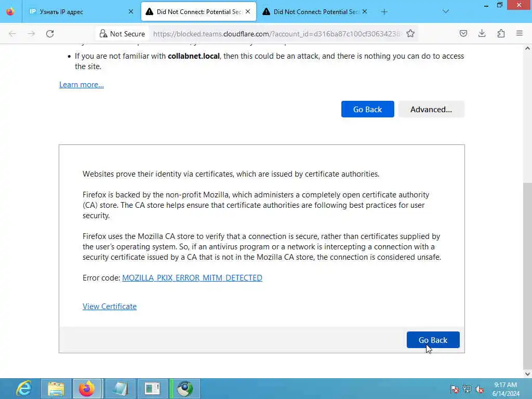This screenshot has height=399, width=532.
Task: Click the vertical scrollbar thumb
Action: click(527, 275)
